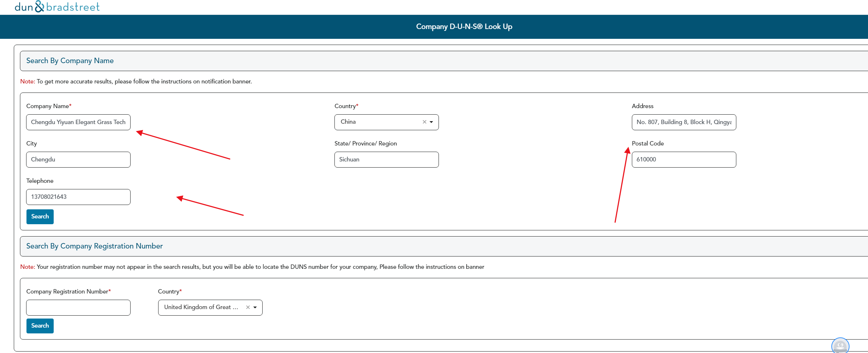Clear the China country selection
The width and height of the screenshot is (868, 353).
[424, 122]
